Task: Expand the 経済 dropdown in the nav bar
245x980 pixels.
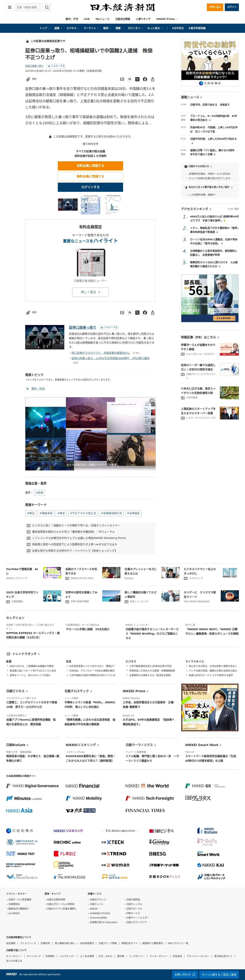Action: pyautogui.click(x=107, y=28)
